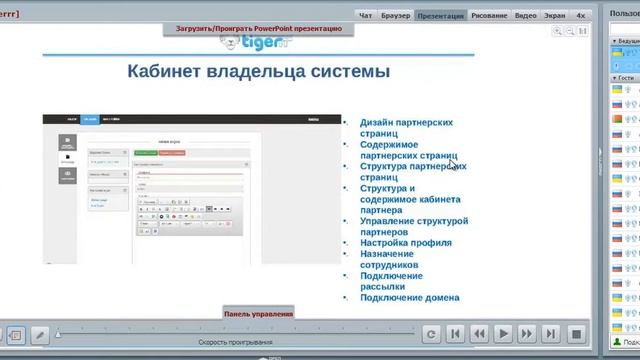
Task: Click the side panel splitter handle
Action: (600, 161)
